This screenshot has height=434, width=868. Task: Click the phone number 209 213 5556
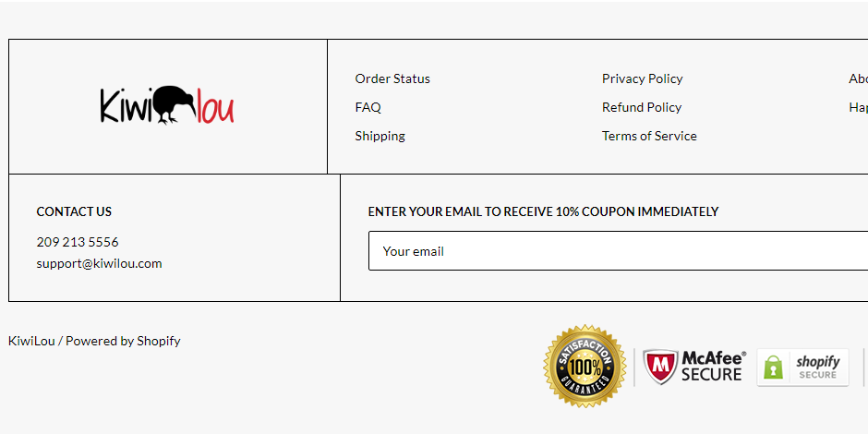[78, 242]
